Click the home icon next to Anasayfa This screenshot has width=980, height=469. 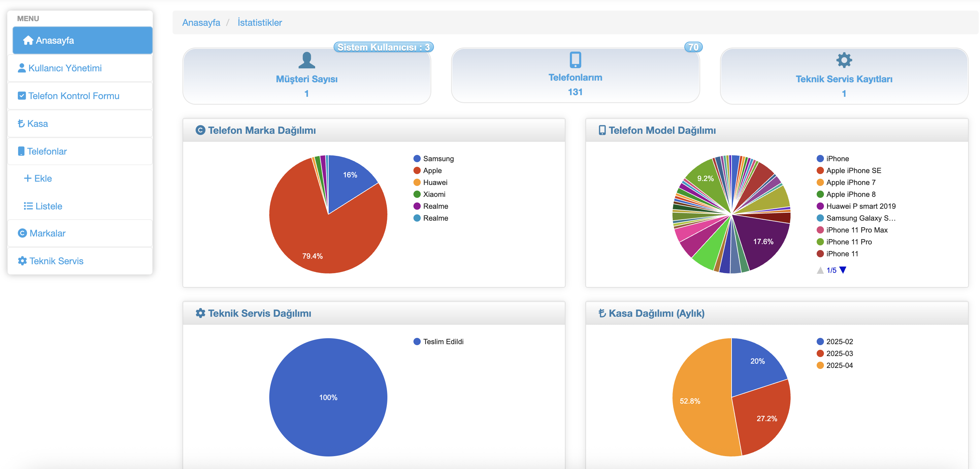28,40
